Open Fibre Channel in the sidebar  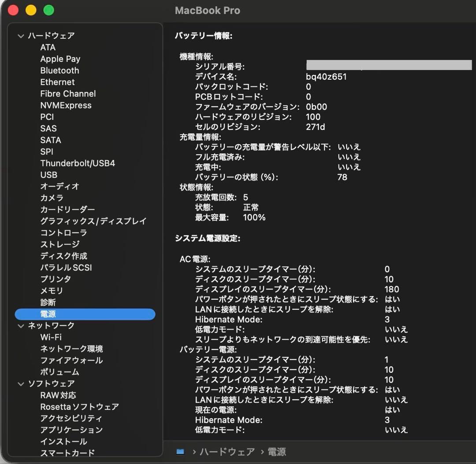click(68, 93)
